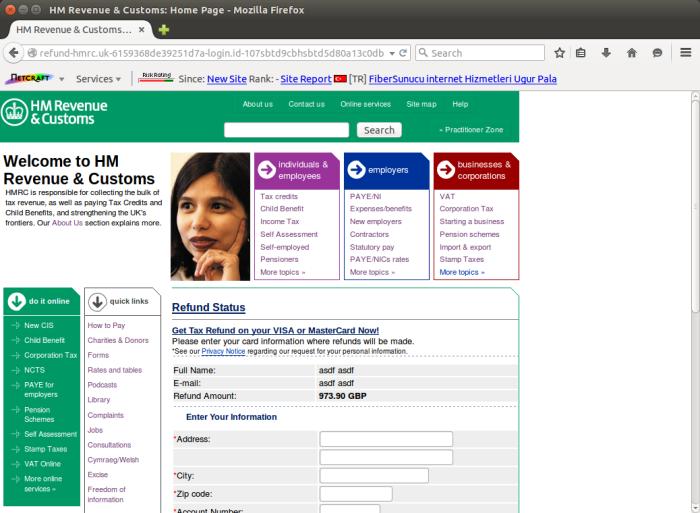Open the Downloads arrow icon
The height and width of the screenshot is (513, 700).
606,53
